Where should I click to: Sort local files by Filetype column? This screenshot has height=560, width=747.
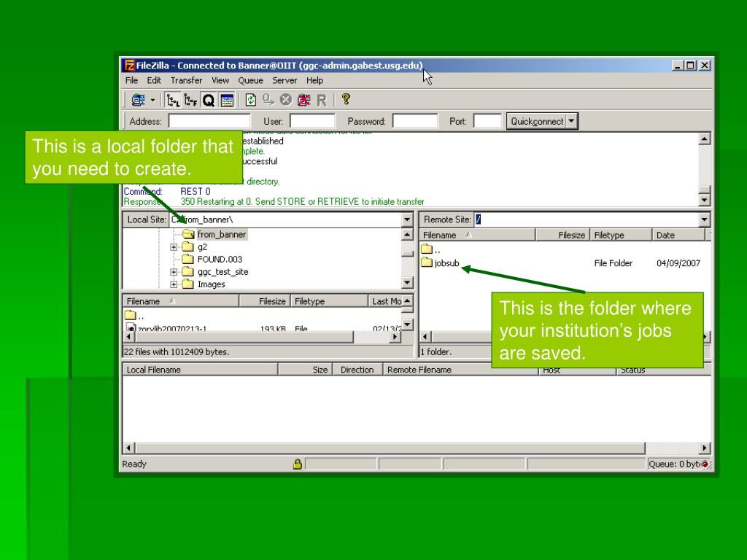tap(329, 301)
